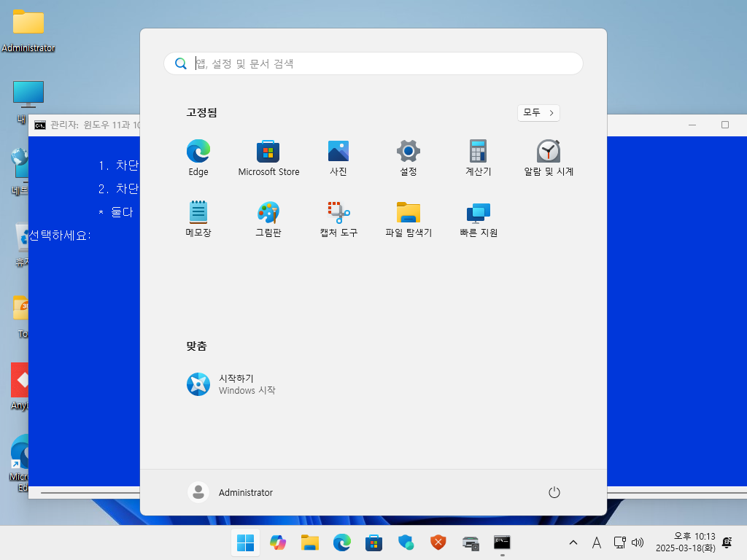Viewport: 747px width, 560px height.
Task: Focus the Start menu search box
Action: point(373,63)
